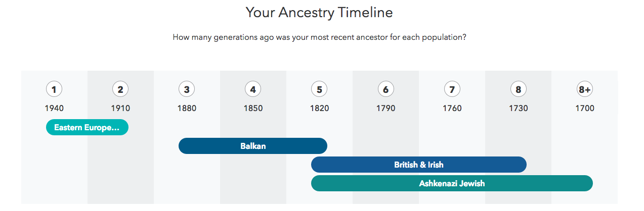Click the 1940 year label
Viewport: 644px width, 211px height.
tap(54, 108)
